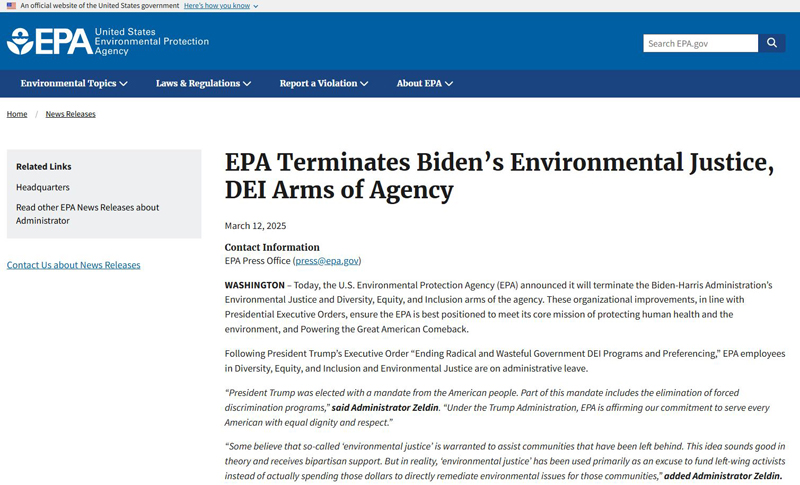Click into the Search EPA.gov field
Viewport: 800px width, 485px height.
pyautogui.click(x=701, y=43)
